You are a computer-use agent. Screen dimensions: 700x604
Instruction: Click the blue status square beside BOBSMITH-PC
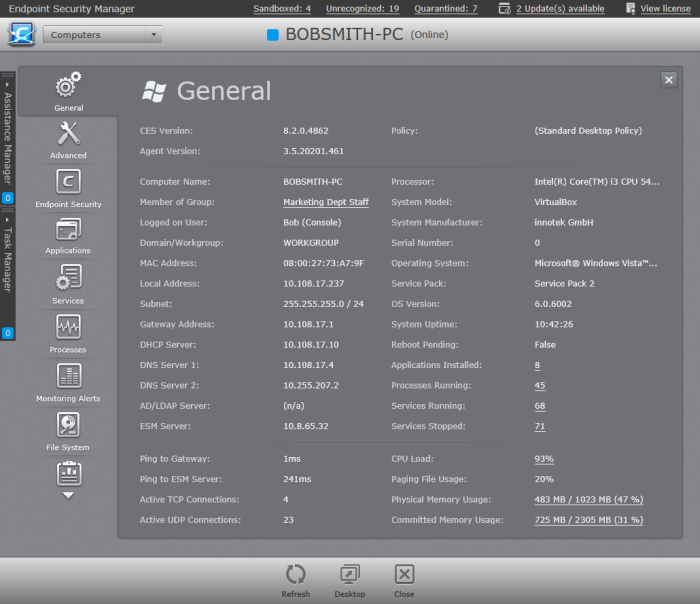[273, 35]
